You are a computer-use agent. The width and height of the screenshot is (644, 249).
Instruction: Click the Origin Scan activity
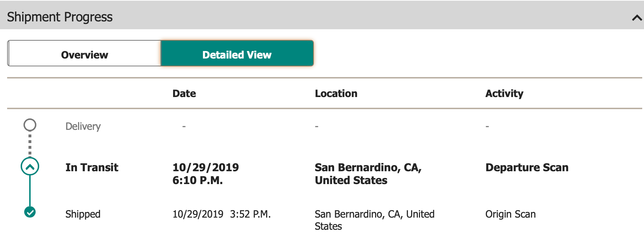click(510, 214)
